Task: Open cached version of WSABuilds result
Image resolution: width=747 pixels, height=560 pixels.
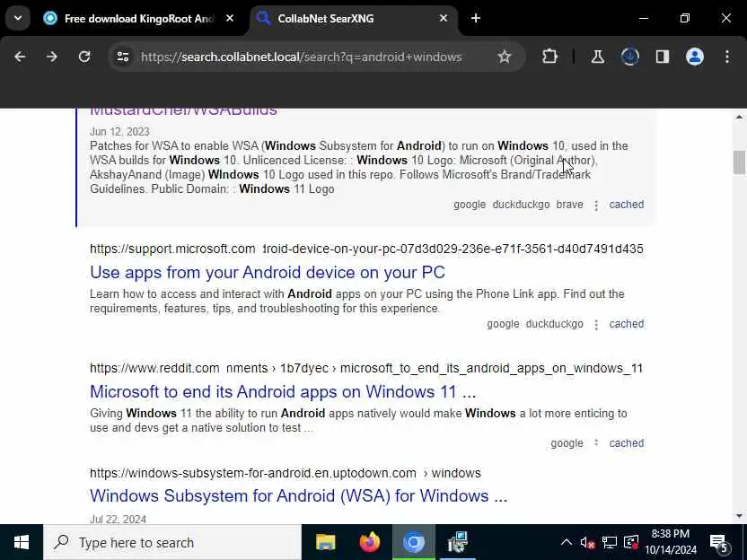Action: [626, 205]
